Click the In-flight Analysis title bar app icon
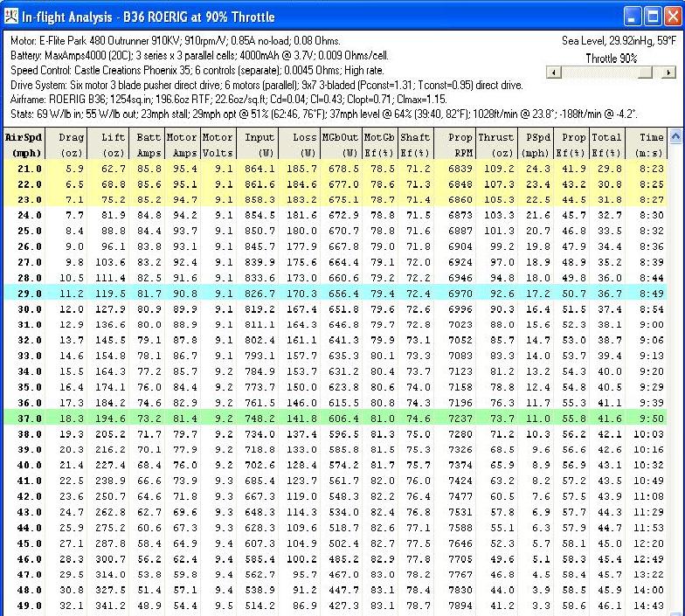This screenshot has height=616, width=685. point(11,17)
